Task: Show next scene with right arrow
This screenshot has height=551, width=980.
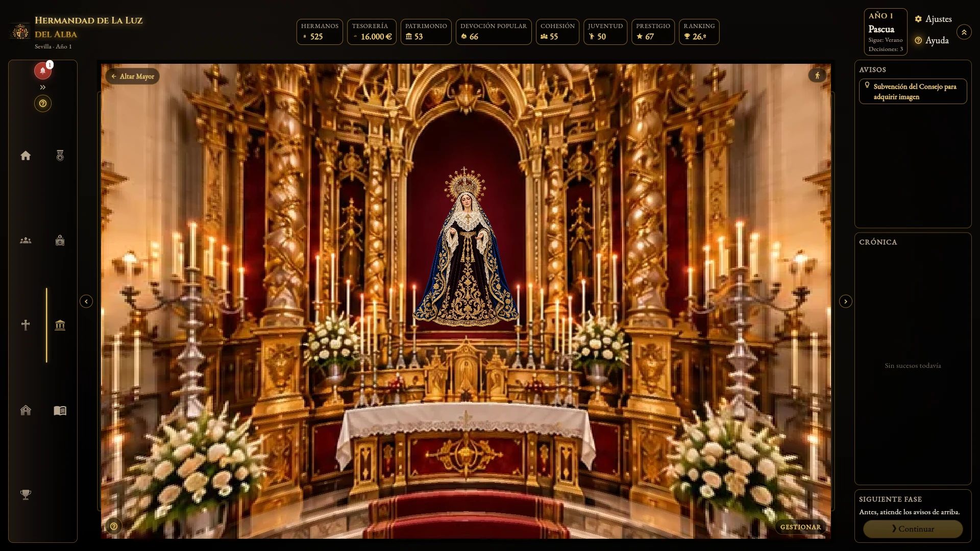Action: tap(846, 302)
